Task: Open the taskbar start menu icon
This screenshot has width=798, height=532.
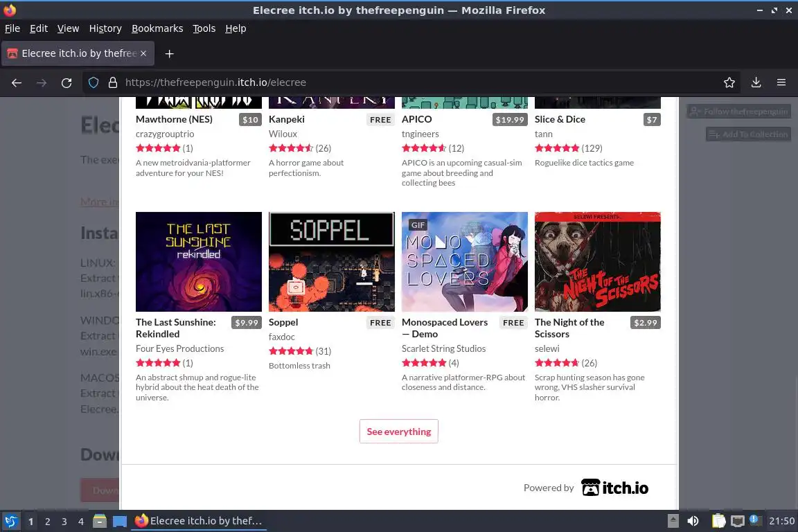Action: [10, 521]
